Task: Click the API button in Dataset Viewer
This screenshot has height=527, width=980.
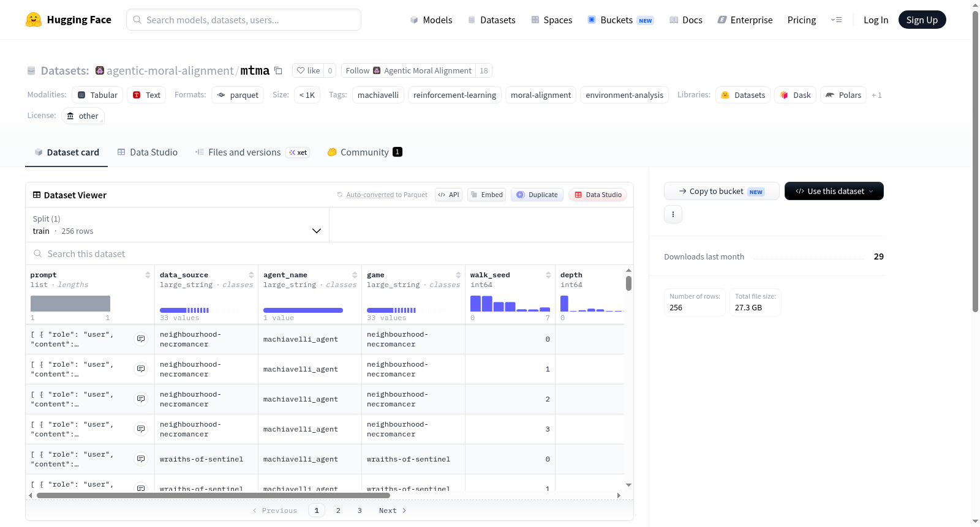Action: pos(448,195)
